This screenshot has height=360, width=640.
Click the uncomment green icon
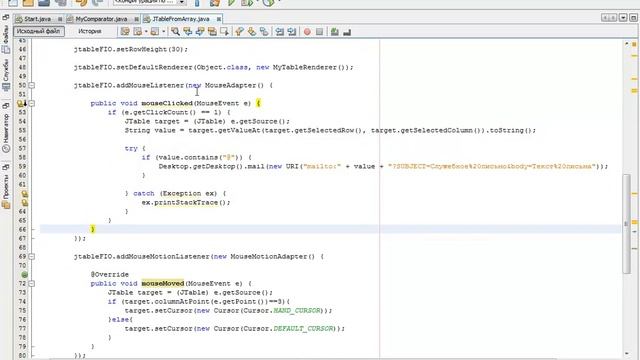point(335,31)
